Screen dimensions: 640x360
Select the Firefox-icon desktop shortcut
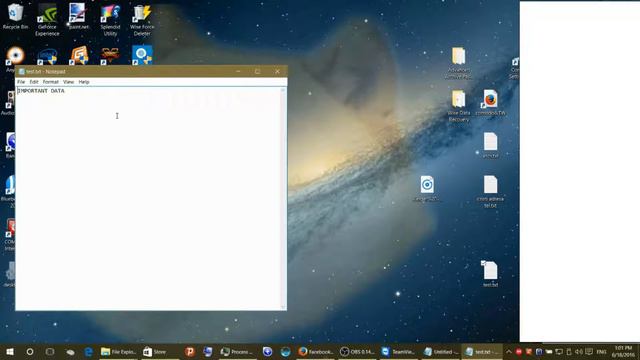click(x=490, y=102)
